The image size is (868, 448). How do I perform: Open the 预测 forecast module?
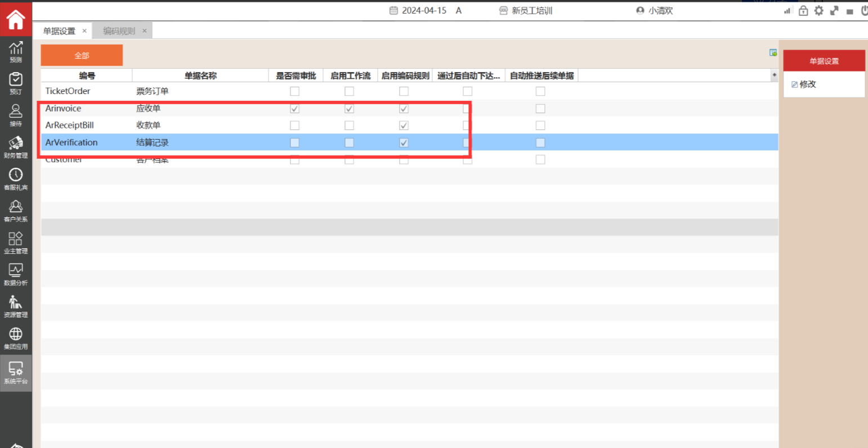(x=16, y=52)
